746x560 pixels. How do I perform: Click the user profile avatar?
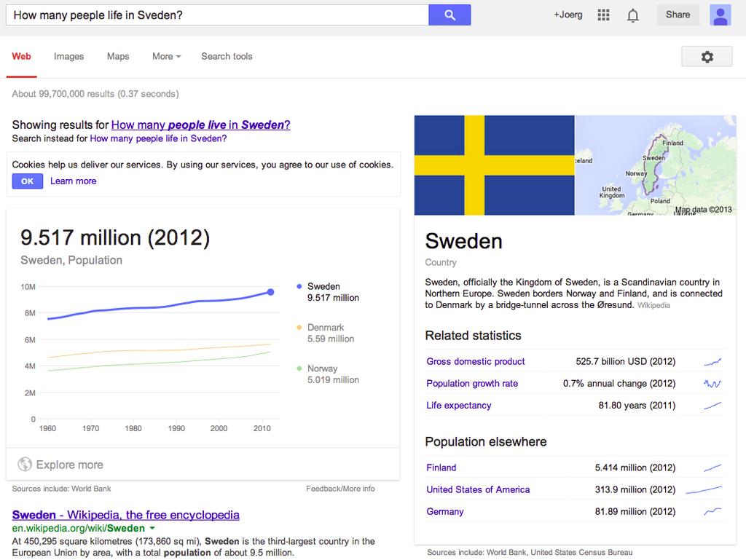tap(720, 15)
